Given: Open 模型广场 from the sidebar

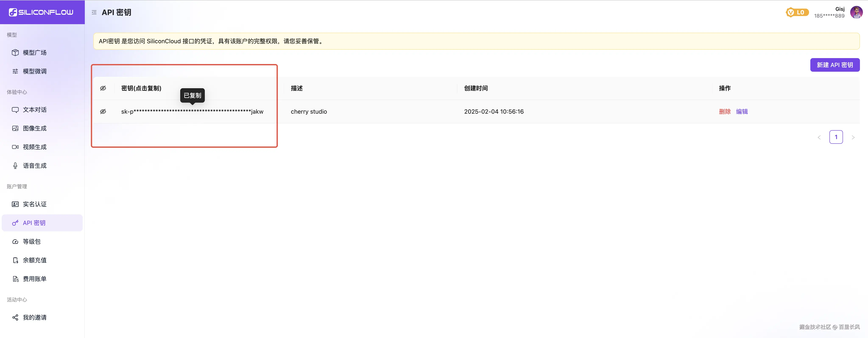Looking at the screenshot, I should coord(34,53).
